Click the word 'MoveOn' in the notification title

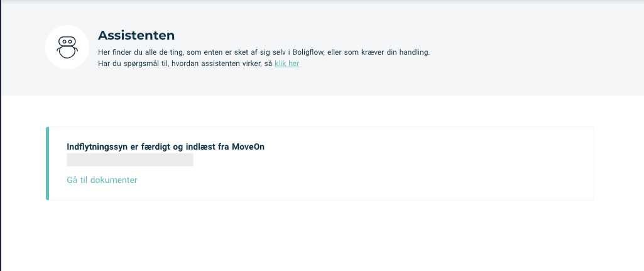pos(248,147)
